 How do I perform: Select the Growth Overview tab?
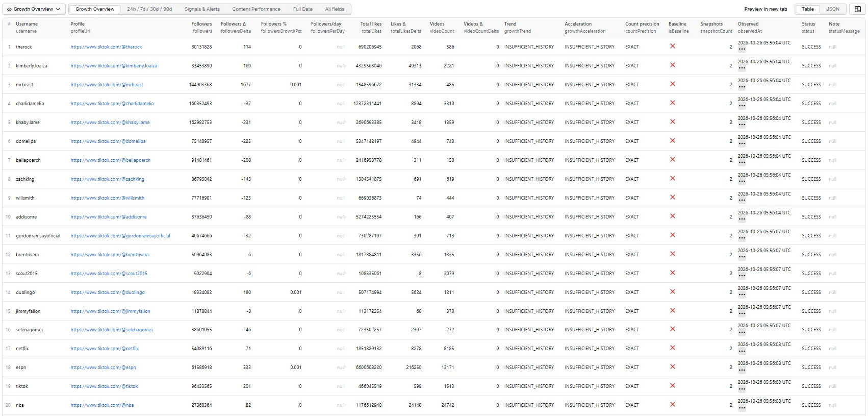pyautogui.click(x=95, y=9)
